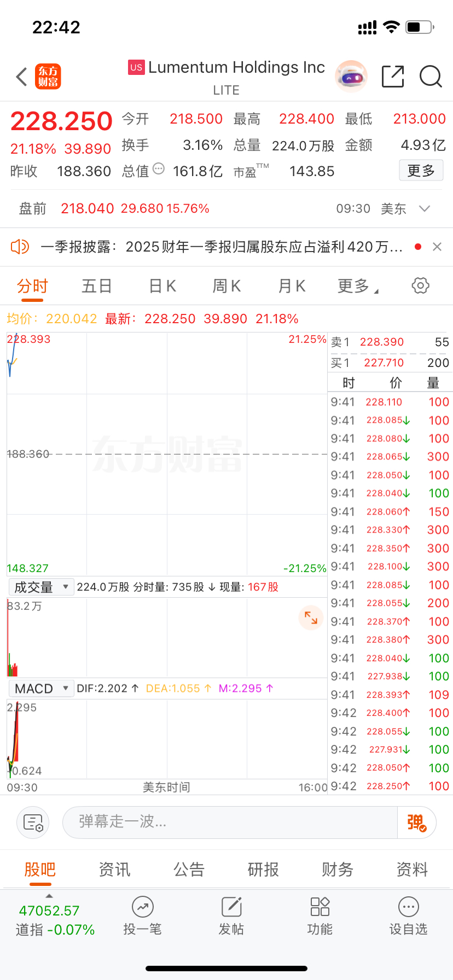The height and width of the screenshot is (980, 453).
Task: Tap the main price 228.250
Action: [61, 121]
